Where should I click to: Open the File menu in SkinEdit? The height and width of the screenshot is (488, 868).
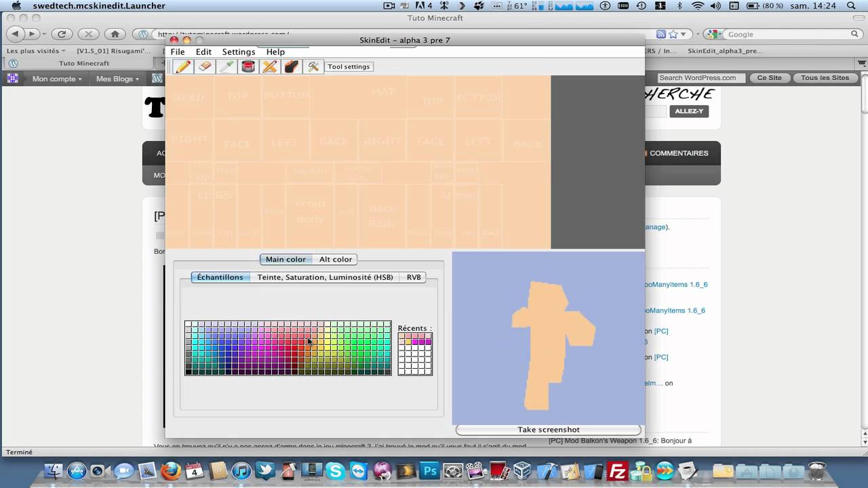click(178, 52)
